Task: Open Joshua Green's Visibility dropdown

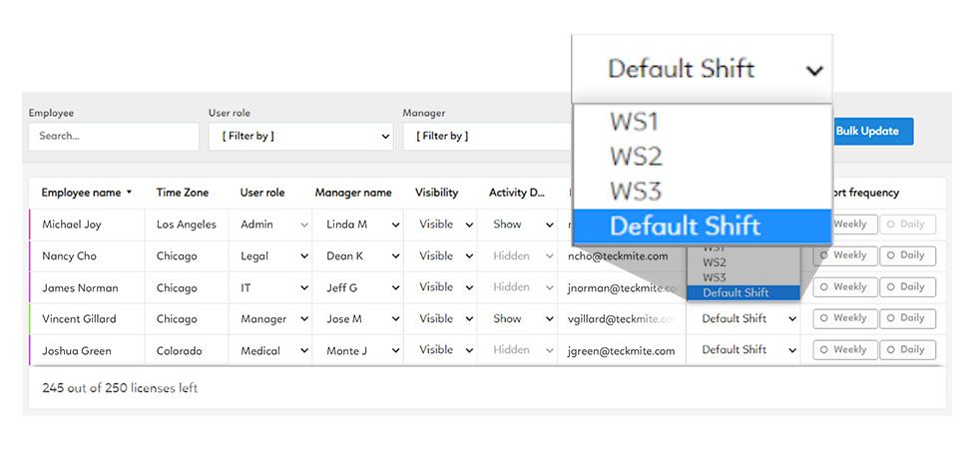Action: (446, 351)
